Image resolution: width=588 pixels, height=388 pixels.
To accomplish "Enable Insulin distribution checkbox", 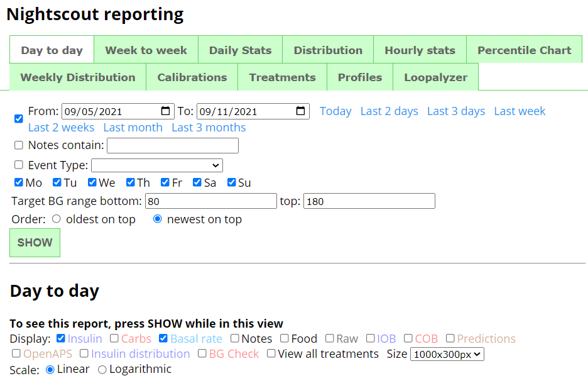I will pyautogui.click(x=84, y=353).
